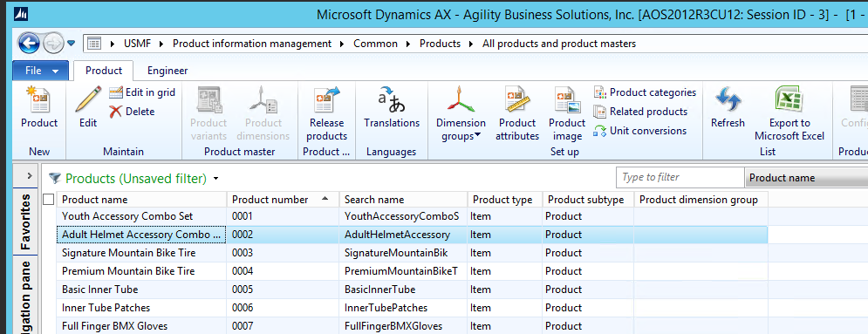This screenshot has width=868, height=334.
Task: Expand the File menu arrow
Action: pyautogui.click(x=55, y=71)
